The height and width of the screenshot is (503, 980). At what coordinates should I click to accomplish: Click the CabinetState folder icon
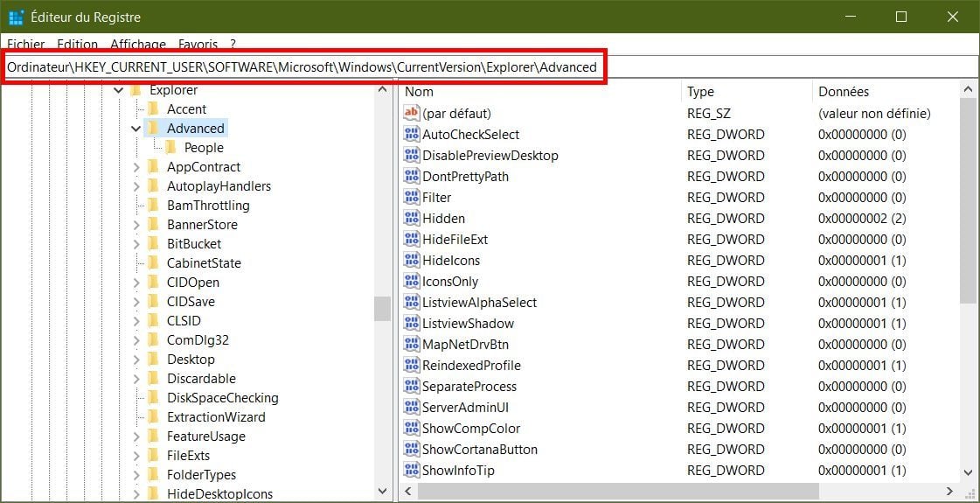pos(153,262)
